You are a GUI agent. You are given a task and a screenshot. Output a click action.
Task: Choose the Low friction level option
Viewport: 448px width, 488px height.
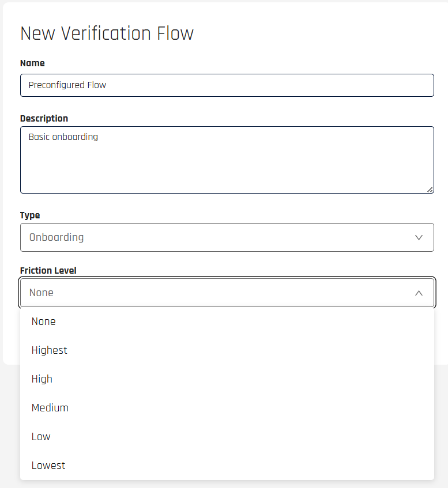pos(41,437)
